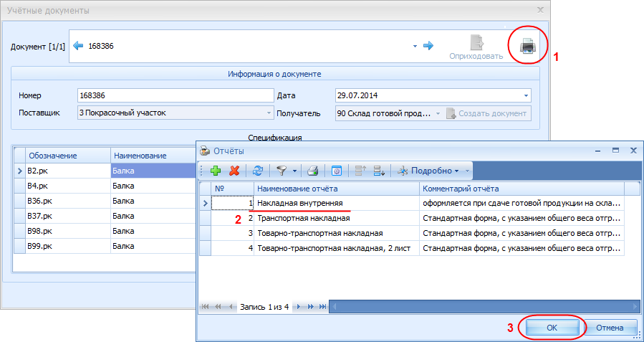Click the Обозначение column header
644x342 pixels.
point(68,156)
